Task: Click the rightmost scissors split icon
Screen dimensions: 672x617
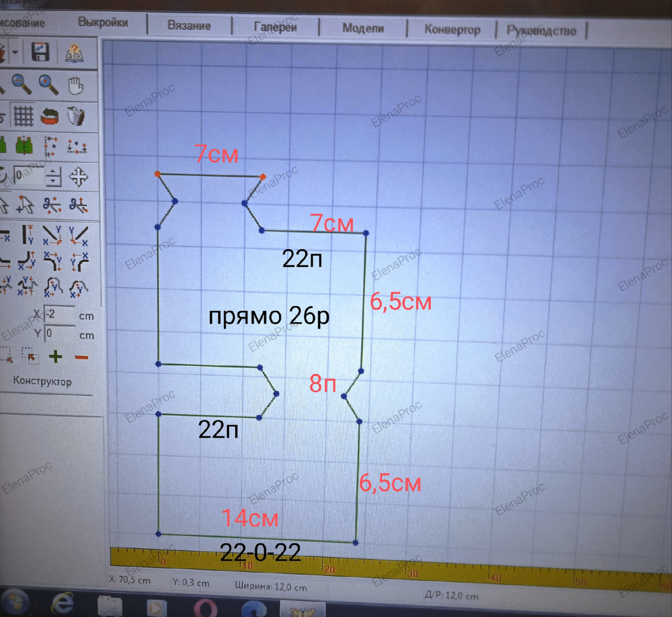Action: (x=78, y=206)
